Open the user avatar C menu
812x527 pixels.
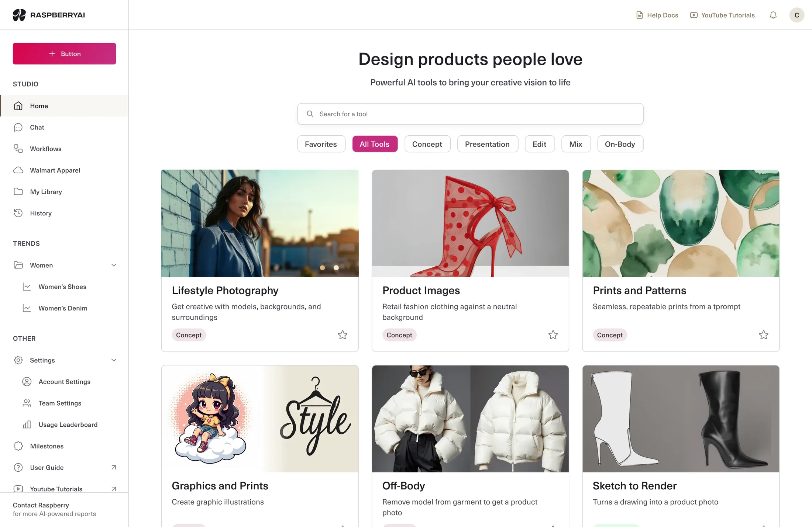[797, 15]
